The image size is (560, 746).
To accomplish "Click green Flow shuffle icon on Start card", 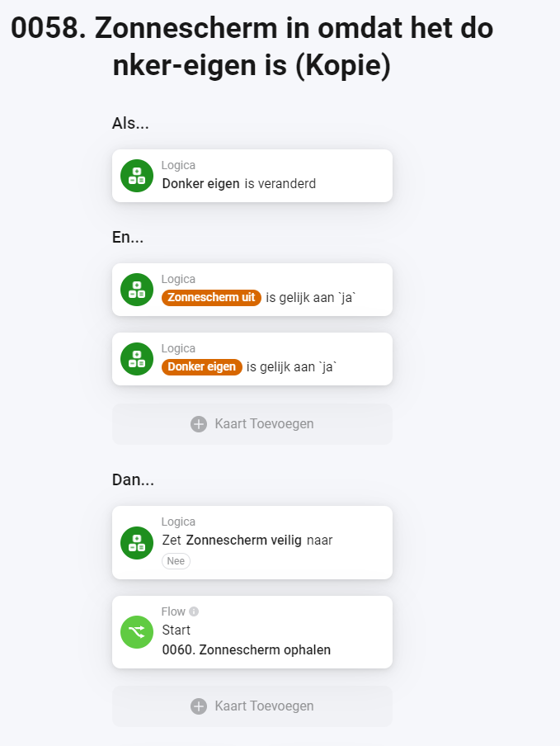I will click(137, 632).
